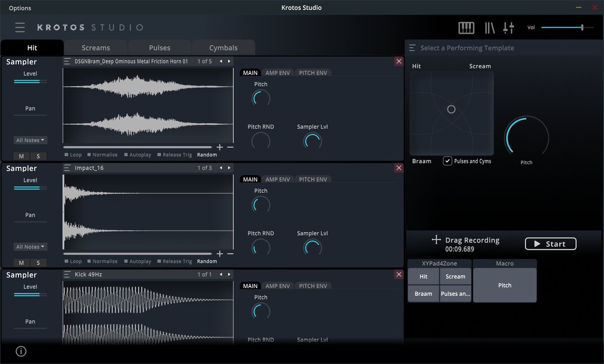The width and height of the screenshot is (604, 364).
Task: Go to next sample in Impact_16 sampler
Action: coord(229,168)
